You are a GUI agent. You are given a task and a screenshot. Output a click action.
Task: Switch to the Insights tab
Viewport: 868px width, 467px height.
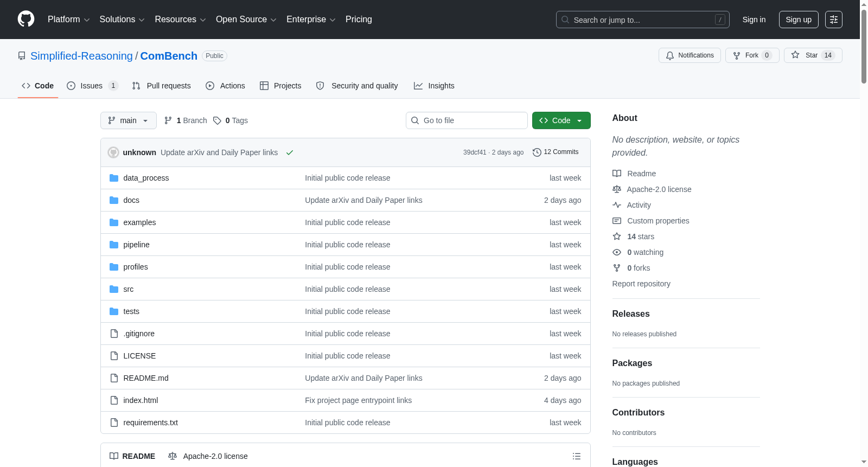click(x=434, y=86)
